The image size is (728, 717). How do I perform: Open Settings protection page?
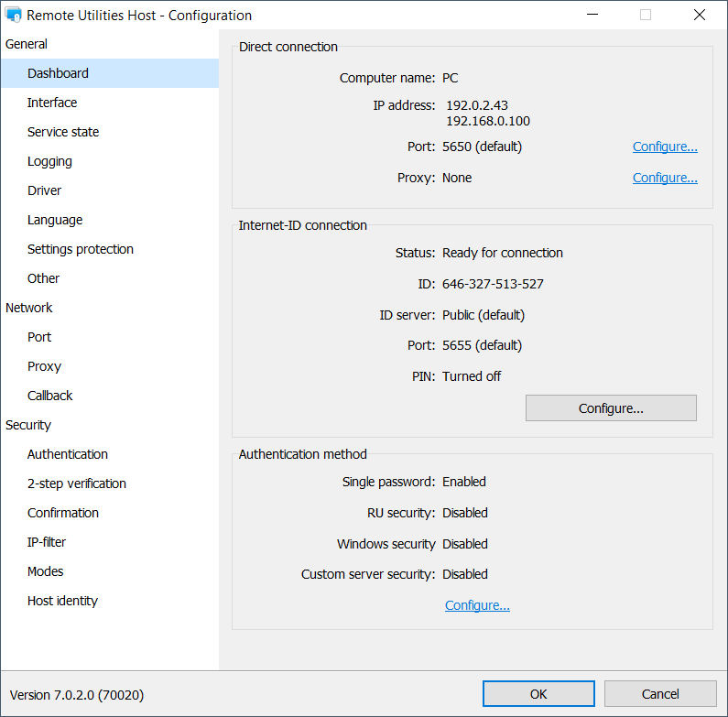81,249
